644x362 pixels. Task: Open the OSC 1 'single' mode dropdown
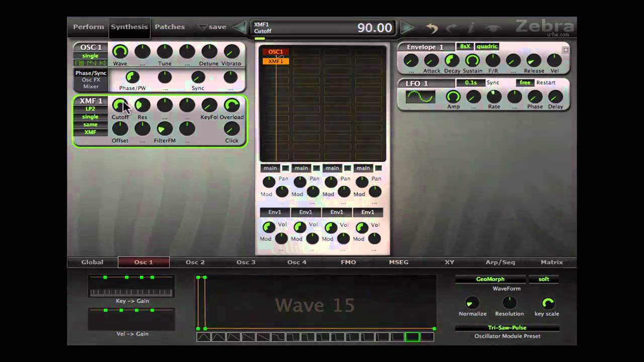[x=91, y=56]
